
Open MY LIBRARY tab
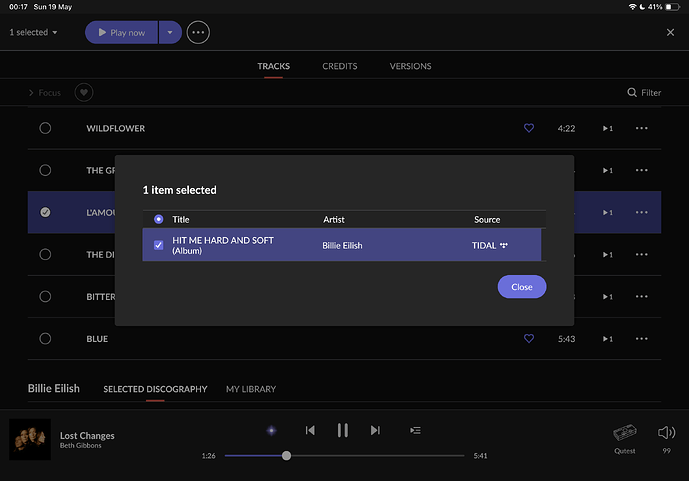point(251,389)
